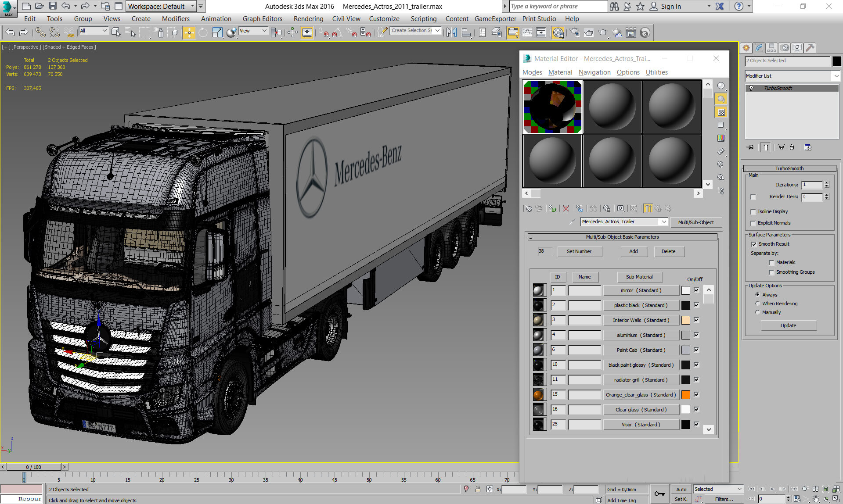Click Get Material icon in Material Editor
843x504 pixels.
529,209
